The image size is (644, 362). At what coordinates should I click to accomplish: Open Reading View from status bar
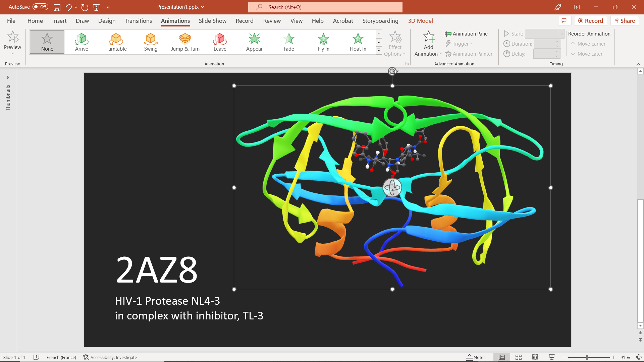(535, 357)
